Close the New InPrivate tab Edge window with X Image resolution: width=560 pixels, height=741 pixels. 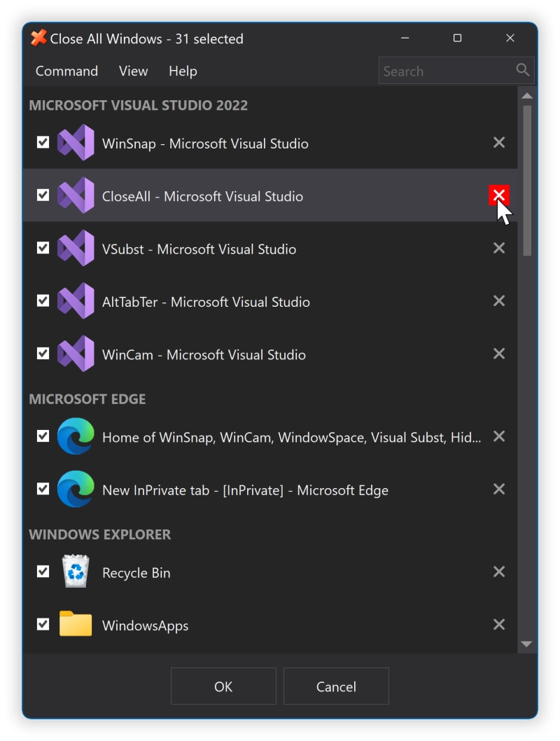[x=499, y=489]
